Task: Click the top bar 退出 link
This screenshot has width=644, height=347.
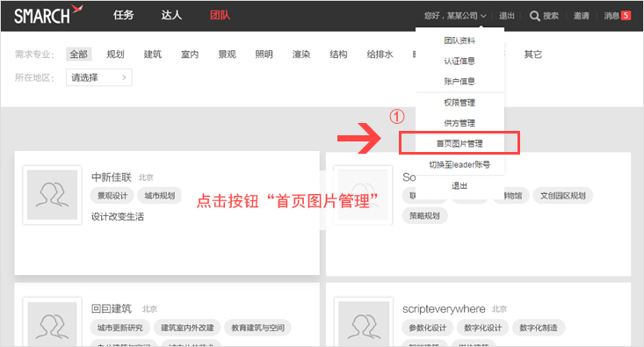Action: click(506, 16)
